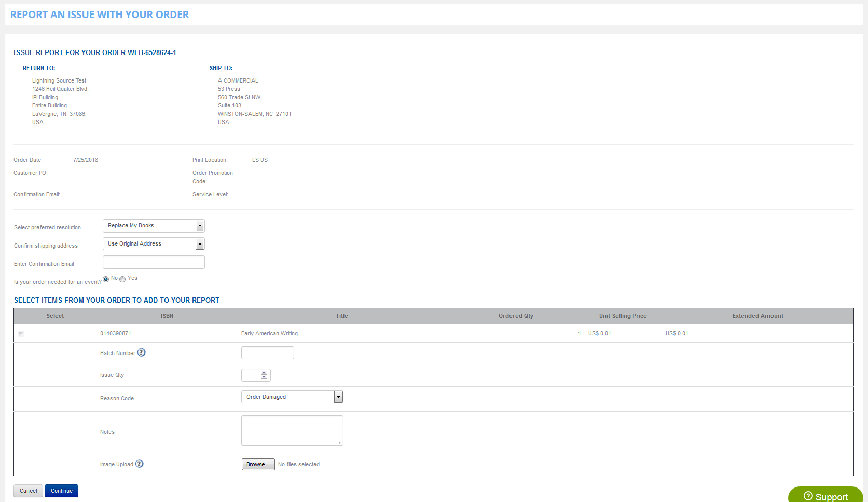The width and height of the screenshot is (868, 502).
Task: Increase Issue Qty with the up arrow
Action: click(x=264, y=373)
